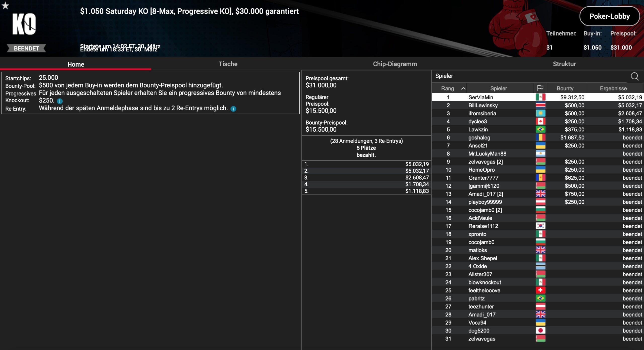This screenshot has width=644, height=350.
Task: Sort by Ergebnisse column header
Action: tap(613, 88)
